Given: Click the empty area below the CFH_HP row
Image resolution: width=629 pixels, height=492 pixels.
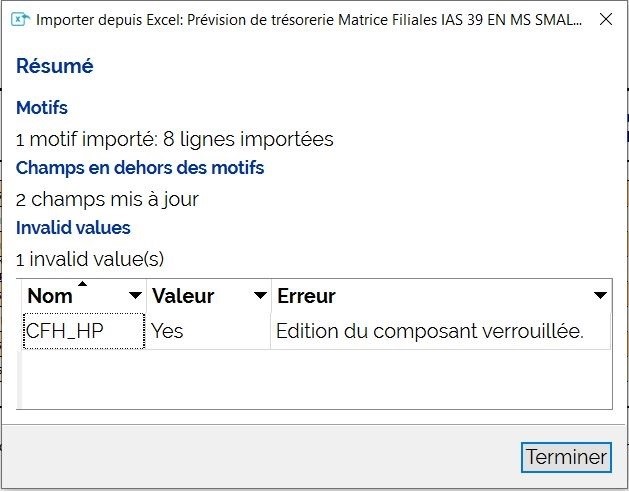Looking at the screenshot, I should click(x=316, y=378).
